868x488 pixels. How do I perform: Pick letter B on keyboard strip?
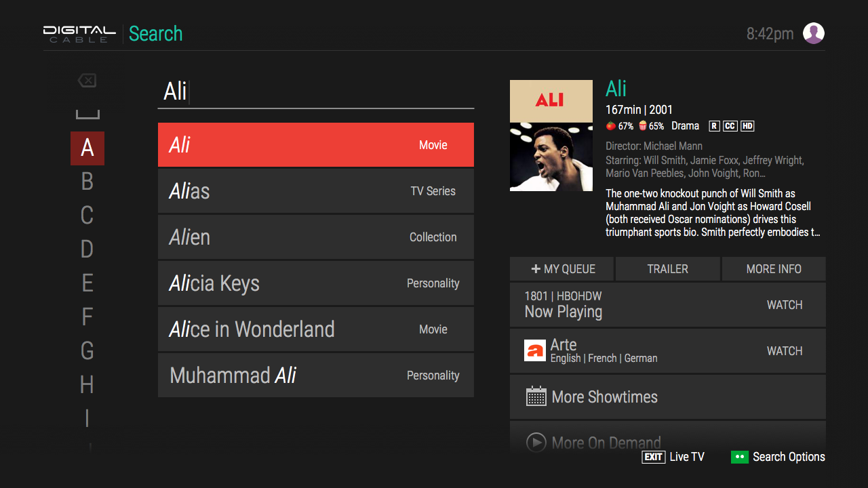click(x=87, y=182)
